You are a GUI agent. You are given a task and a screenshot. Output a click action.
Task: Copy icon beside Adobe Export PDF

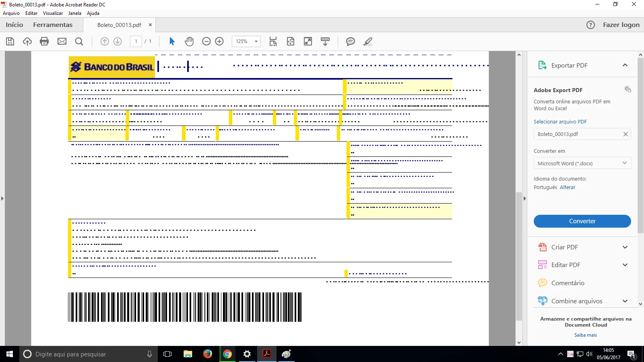[628, 89]
